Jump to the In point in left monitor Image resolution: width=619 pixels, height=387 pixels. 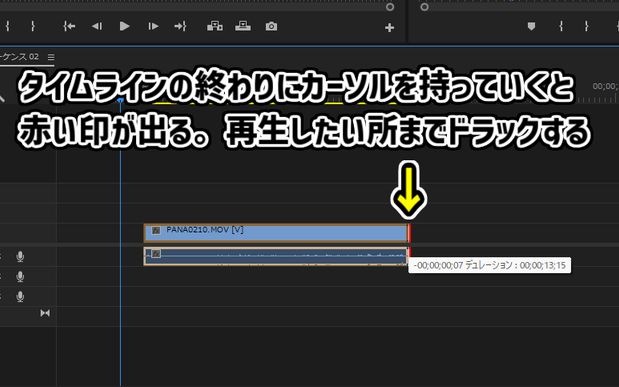[x=69, y=26]
